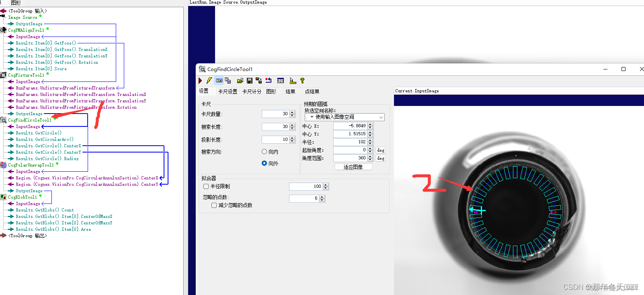Select the CogPMAlignTool1 icon in the tree
The width and height of the screenshot is (644, 295).
[3, 30]
